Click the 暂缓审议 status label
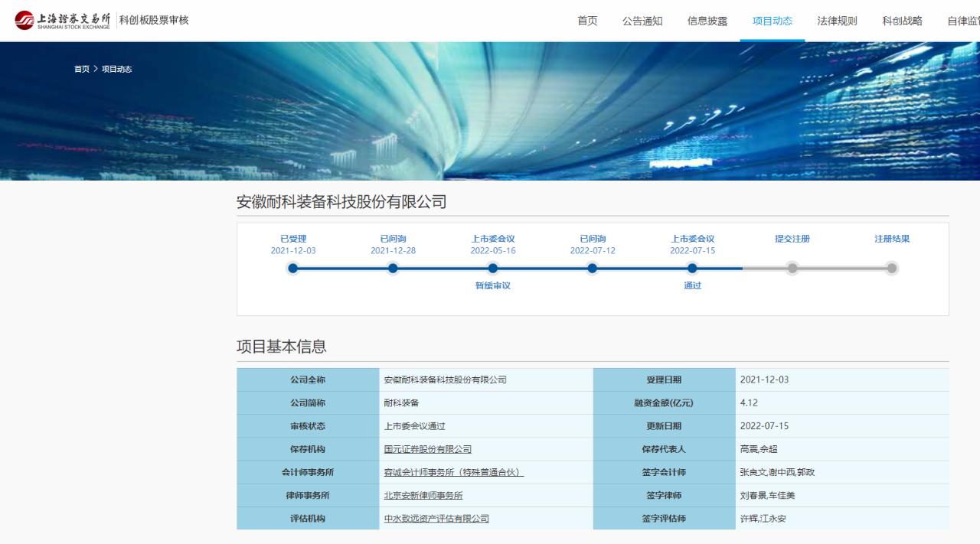The width and height of the screenshot is (980, 544). click(x=493, y=285)
